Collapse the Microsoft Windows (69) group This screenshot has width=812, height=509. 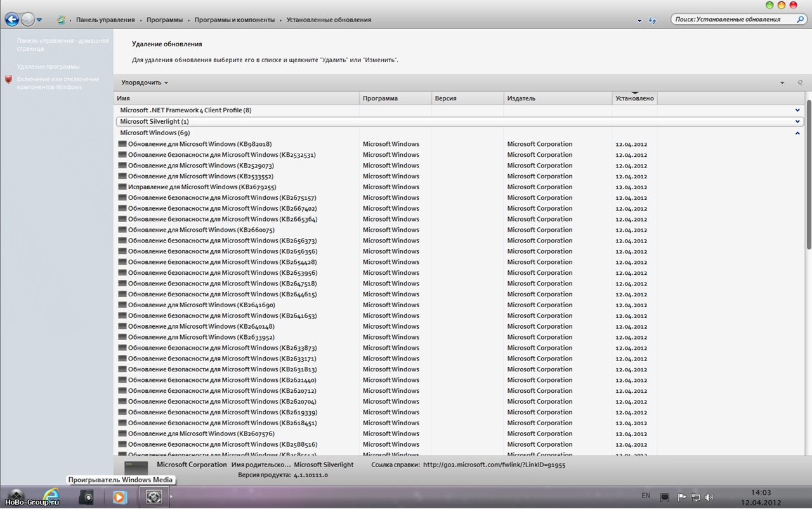(x=797, y=133)
